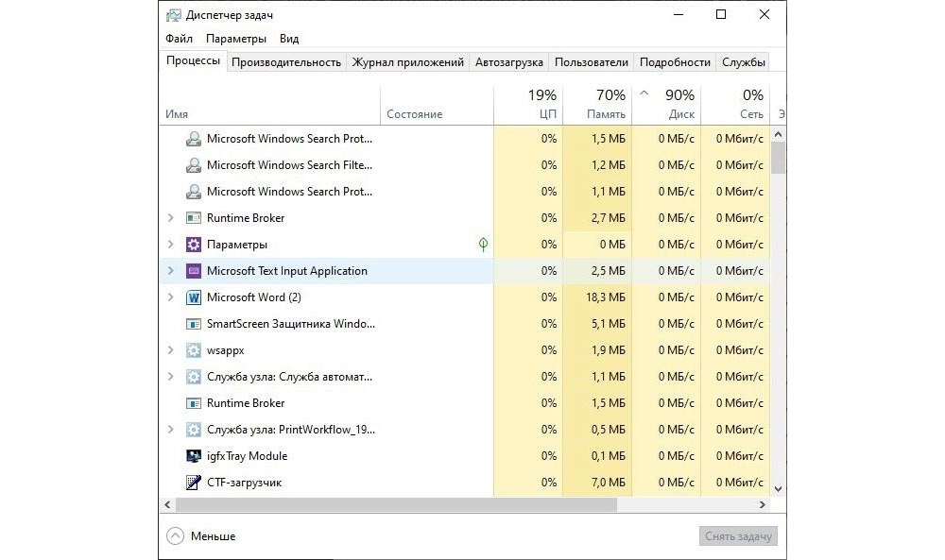
Task: Select the Microsoft Word (2) process name
Action: tap(253, 297)
